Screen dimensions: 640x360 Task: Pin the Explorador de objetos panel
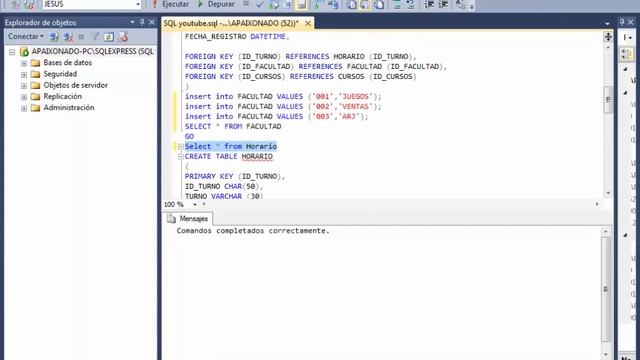coord(142,22)
